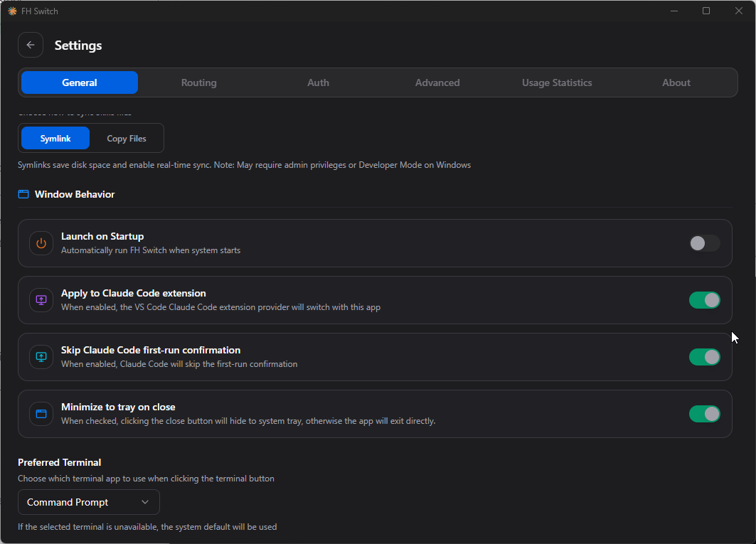The height and width of the screenshot is (544, 756).
Task: Click 'Skip Claude Code first-run confirmation' title
Action: click(x=151, y=350)
